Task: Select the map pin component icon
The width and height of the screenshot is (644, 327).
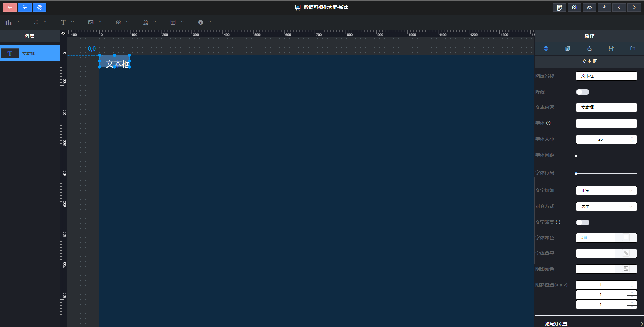Action: [x=146, y=22]
